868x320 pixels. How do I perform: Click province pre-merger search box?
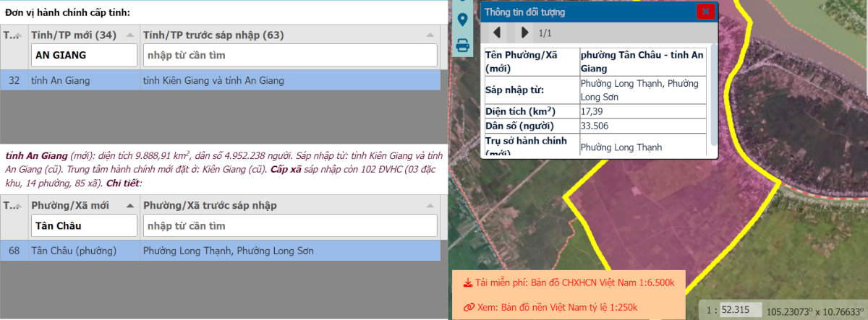(x=289, y=55)
